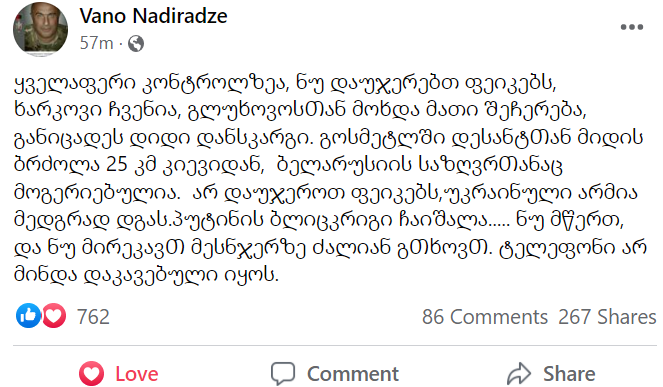
Task: Open the 267 Shares list
Action: (607, 317)
